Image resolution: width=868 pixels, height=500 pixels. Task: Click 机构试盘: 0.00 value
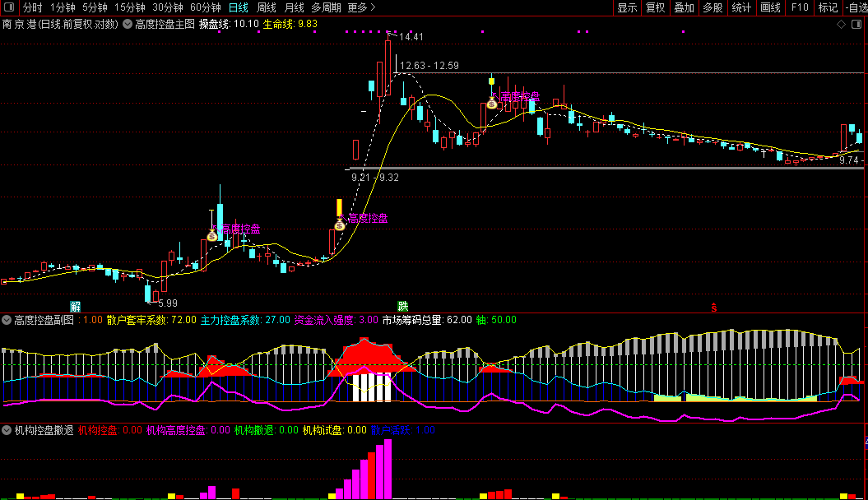tap(334, 430)
